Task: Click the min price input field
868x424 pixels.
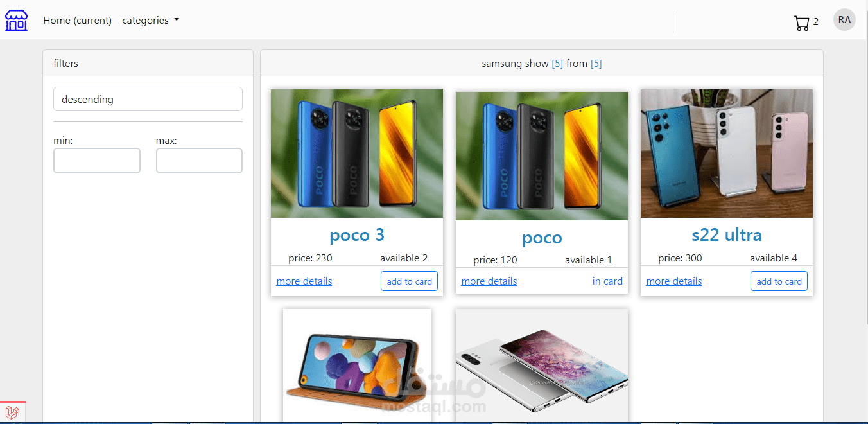Action: 97,161
